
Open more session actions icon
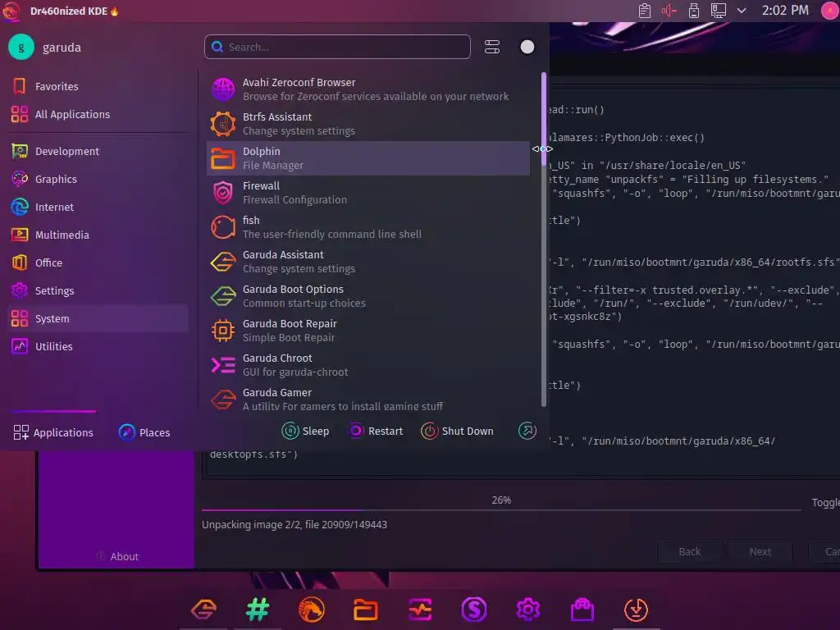[527, 431]
